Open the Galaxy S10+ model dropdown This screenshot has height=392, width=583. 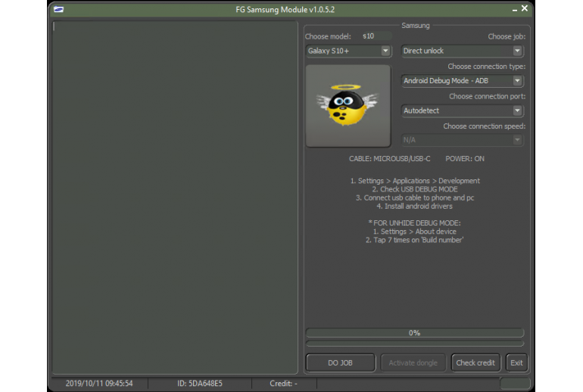(x=349, y=51)
